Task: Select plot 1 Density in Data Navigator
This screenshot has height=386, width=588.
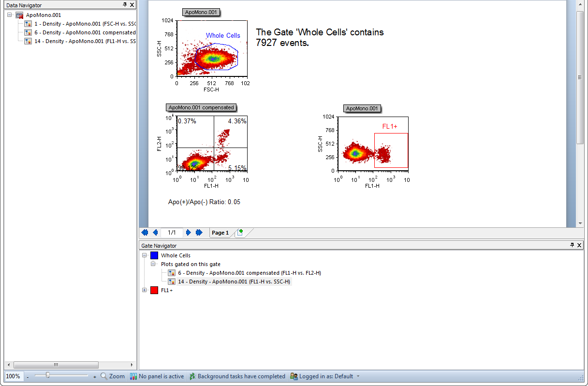Action: 85,24
